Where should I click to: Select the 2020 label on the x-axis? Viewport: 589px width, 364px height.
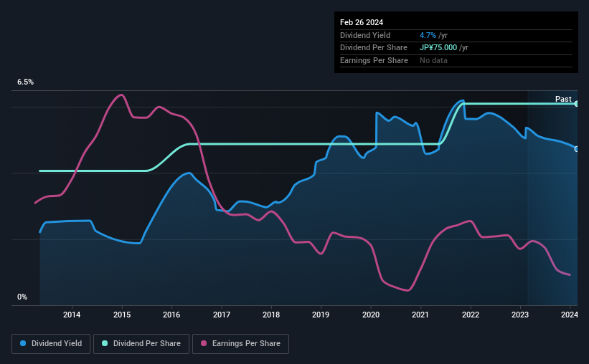point(371,315)
